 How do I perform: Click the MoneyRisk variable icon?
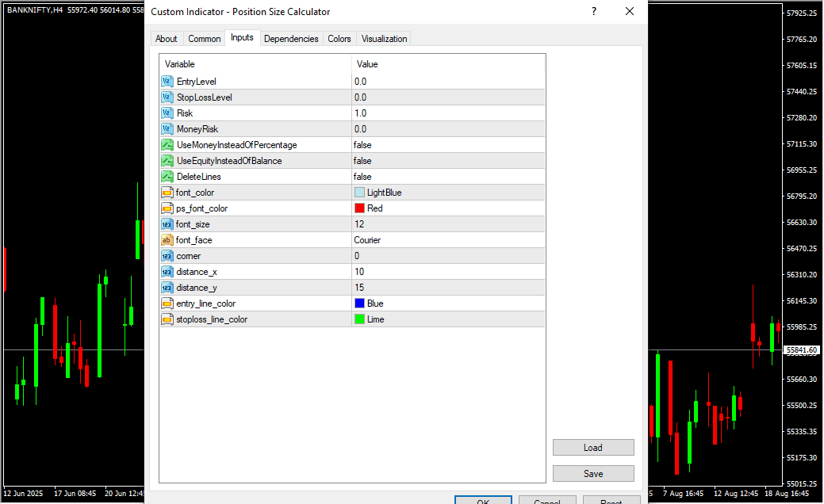(167, 129)
